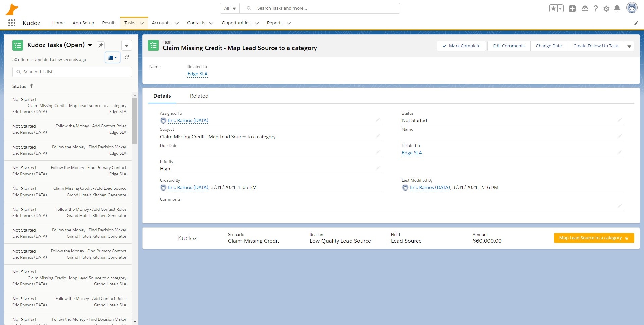Edit the Comments field pencil
This screenshot has height=325, width=644.
(x=620, y=206)
